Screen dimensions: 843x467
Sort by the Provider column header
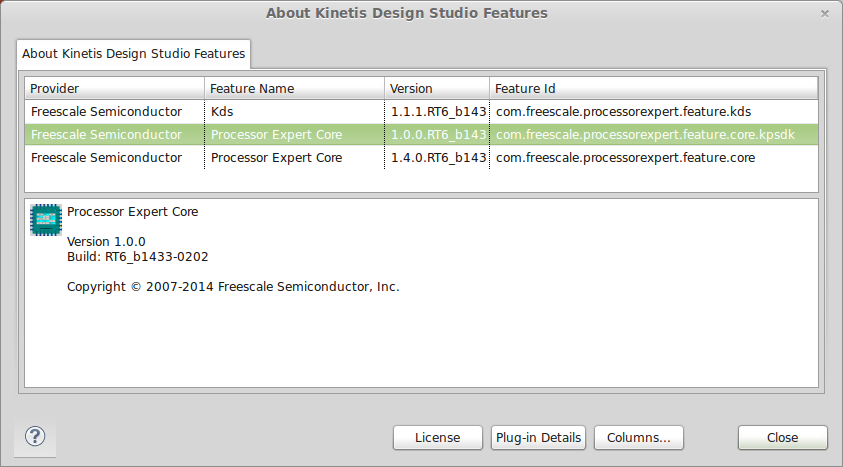(x=114, y=89)
